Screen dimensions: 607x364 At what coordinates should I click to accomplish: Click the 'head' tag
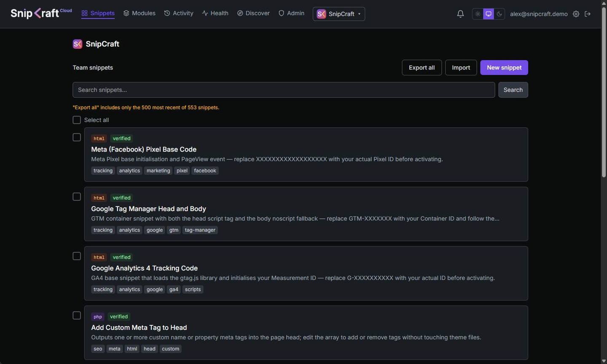pos(149,349)
